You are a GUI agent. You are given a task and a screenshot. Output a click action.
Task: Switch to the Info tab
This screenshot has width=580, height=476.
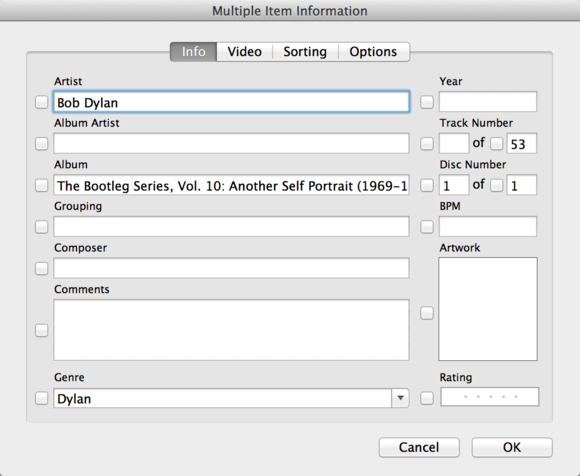pos(193,52)
